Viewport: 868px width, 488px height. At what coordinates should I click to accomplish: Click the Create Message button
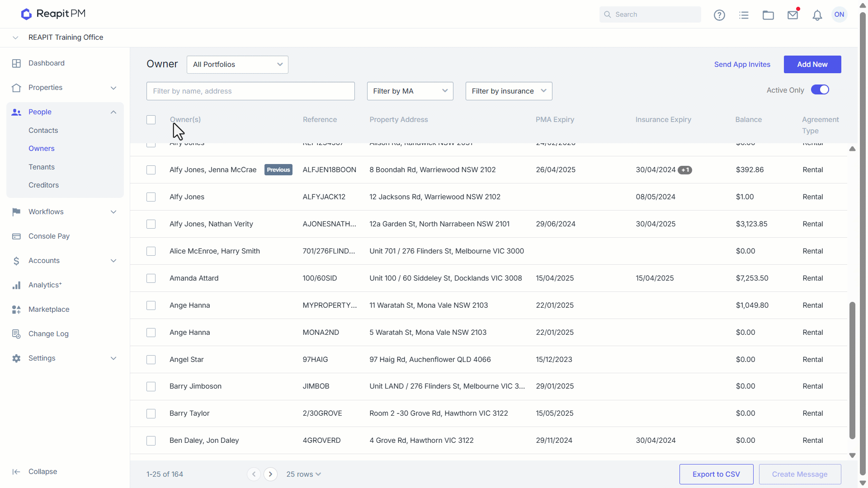click(x=800, y=474)
